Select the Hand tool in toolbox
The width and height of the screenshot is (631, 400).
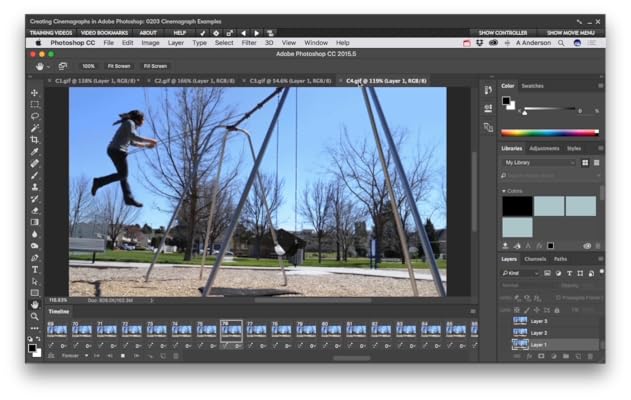(35, 304)
